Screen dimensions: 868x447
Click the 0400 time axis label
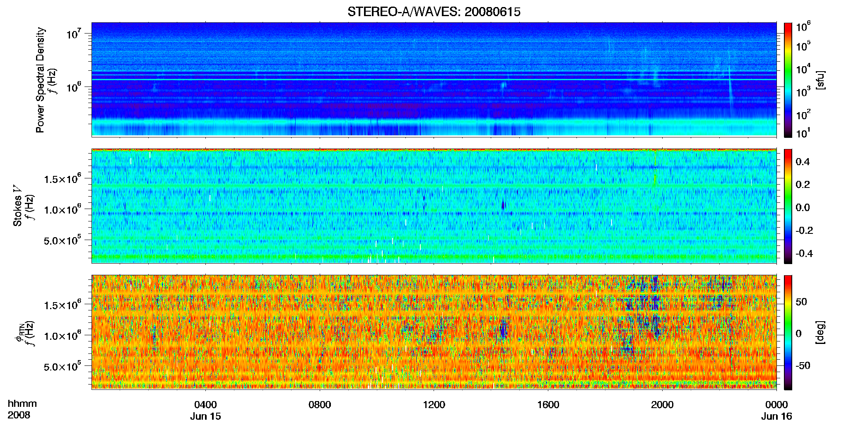point(205,405)
